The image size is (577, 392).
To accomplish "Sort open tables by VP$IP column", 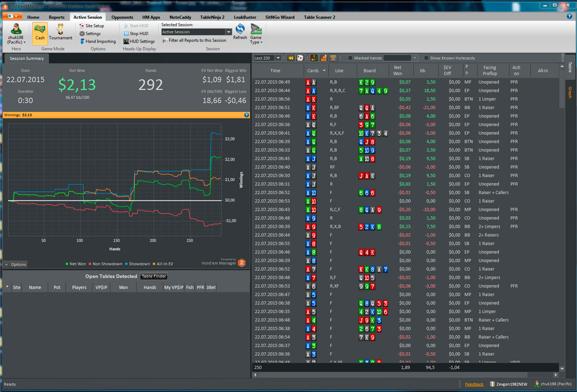I will [101, 288].
